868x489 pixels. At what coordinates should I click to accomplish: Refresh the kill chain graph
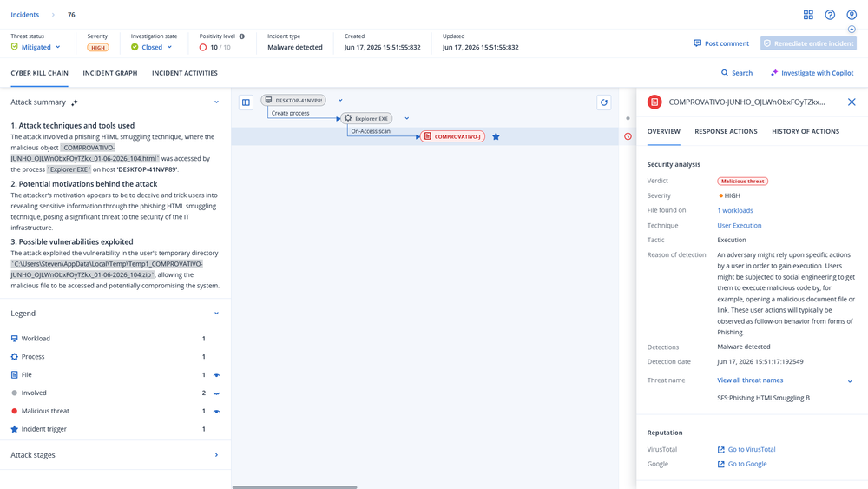[604, 102]
